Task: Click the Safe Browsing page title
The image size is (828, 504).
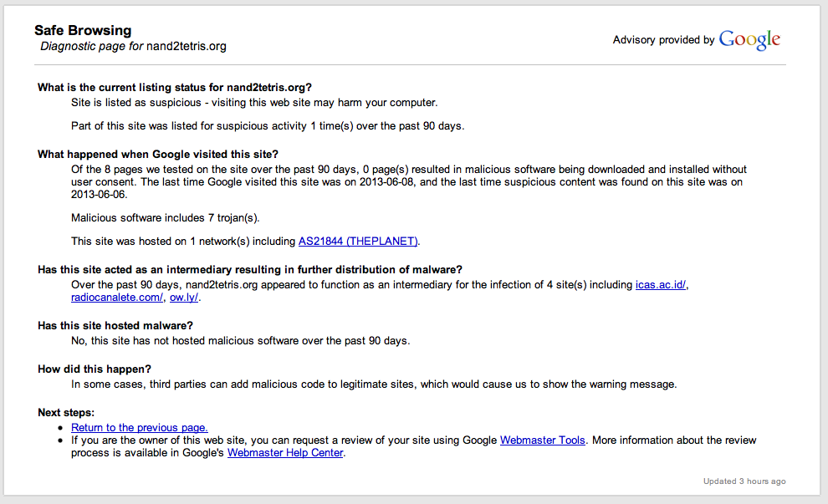Action: [x=83, y=31]
